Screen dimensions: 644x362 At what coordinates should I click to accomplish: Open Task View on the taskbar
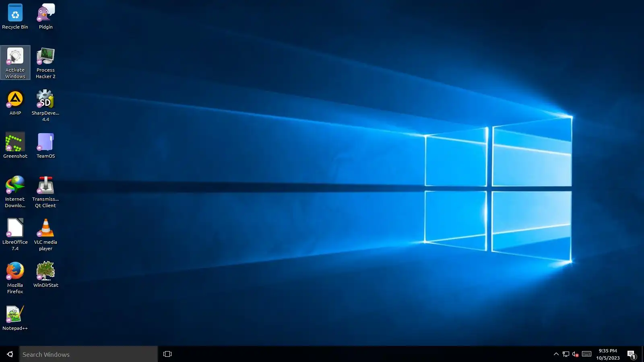(x=167, y=354)
